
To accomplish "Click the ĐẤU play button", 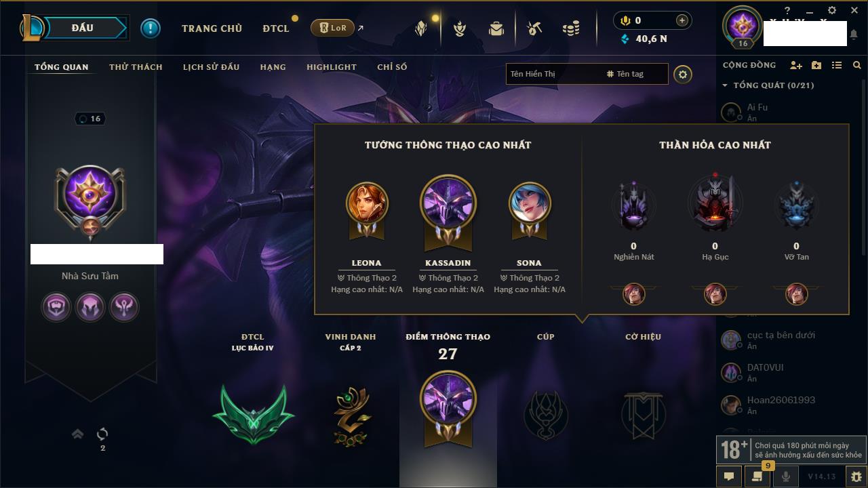I will [83, 28].
